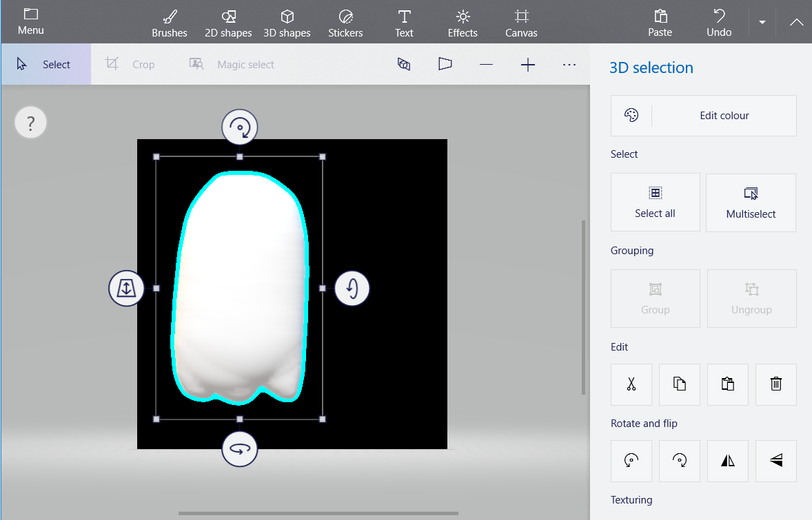The height and width of the screenshot is (520, 812).
Task: Expand the history dropdown arrow next to Undo
Action: [762, 22]
